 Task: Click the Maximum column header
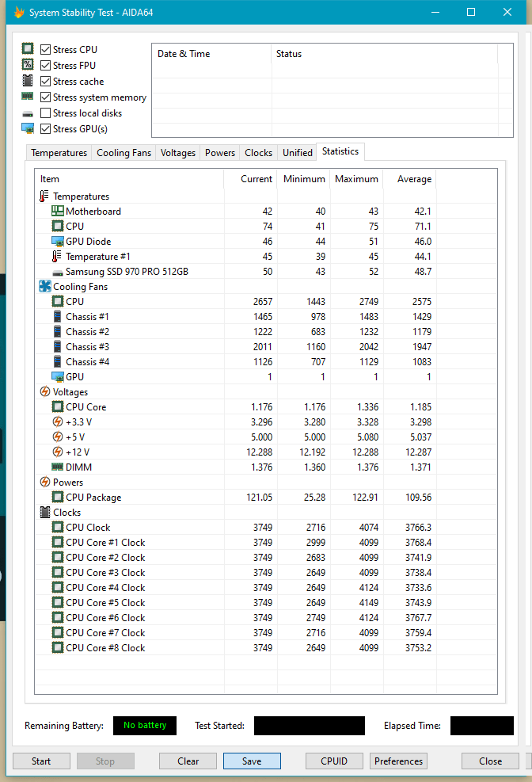[x=356, y=178]
